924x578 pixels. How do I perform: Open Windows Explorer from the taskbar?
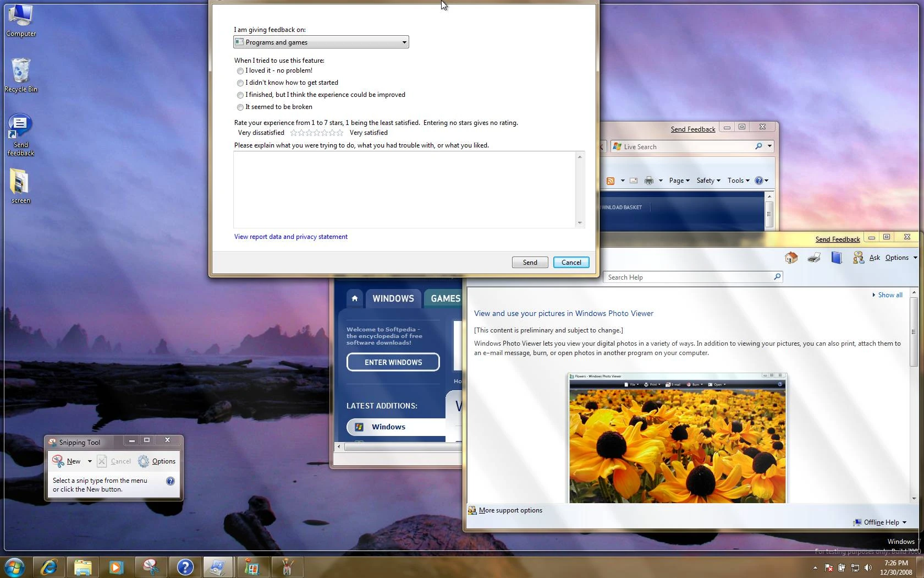[82, 567]
